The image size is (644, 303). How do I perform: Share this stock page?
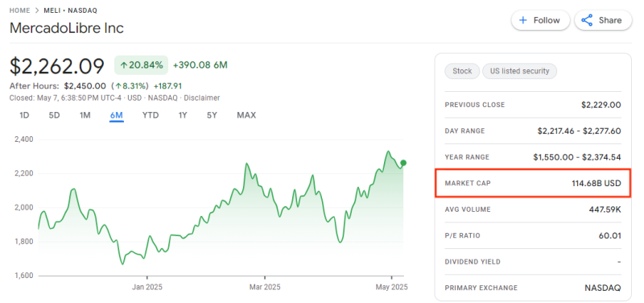coord(603,20)
